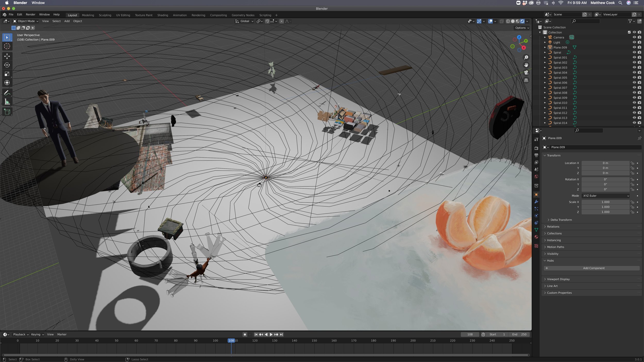The width and height of the screenshot is (644, 362).
Task: Click the timeline play button
Action: [x=271, y=334]
